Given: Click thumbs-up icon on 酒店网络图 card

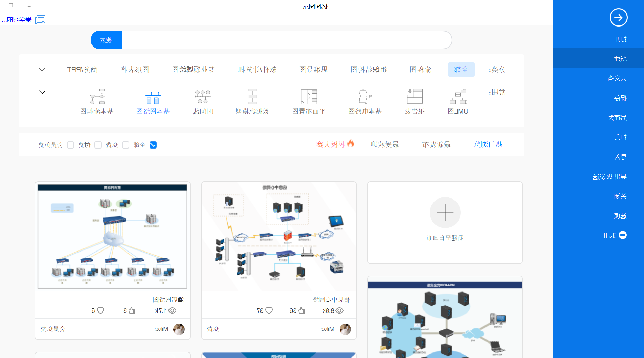Looking at the screenshot, I should [132, 310].
